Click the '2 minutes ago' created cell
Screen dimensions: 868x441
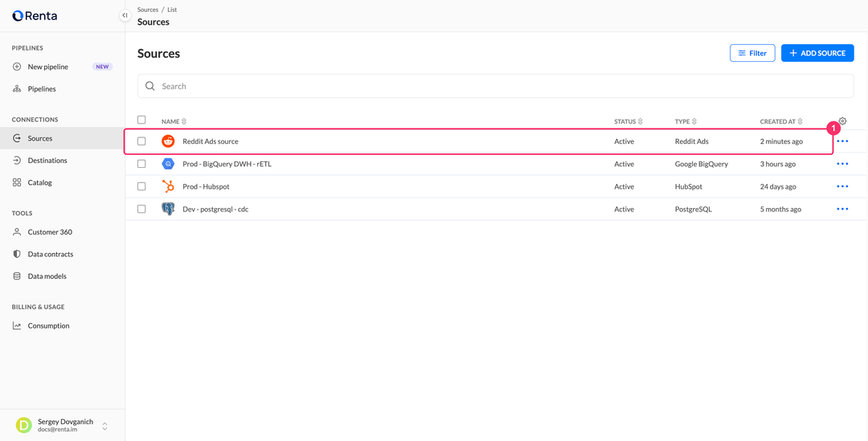point(781,141)
